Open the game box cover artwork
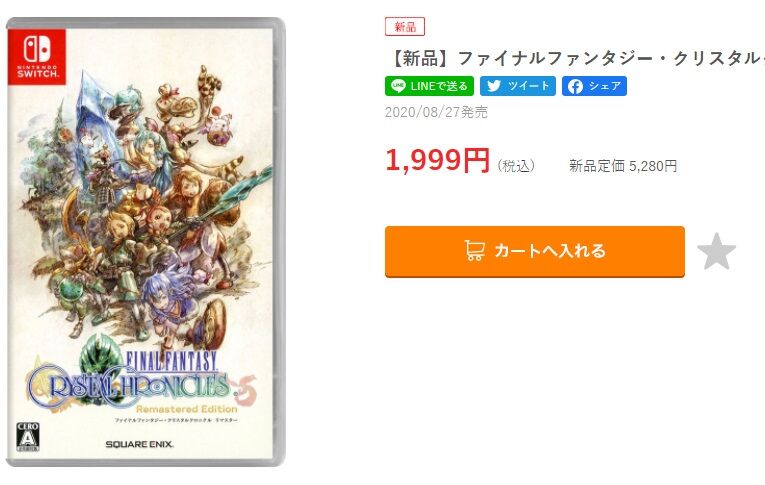The image size is (765, 485). [x=145, y=242]
